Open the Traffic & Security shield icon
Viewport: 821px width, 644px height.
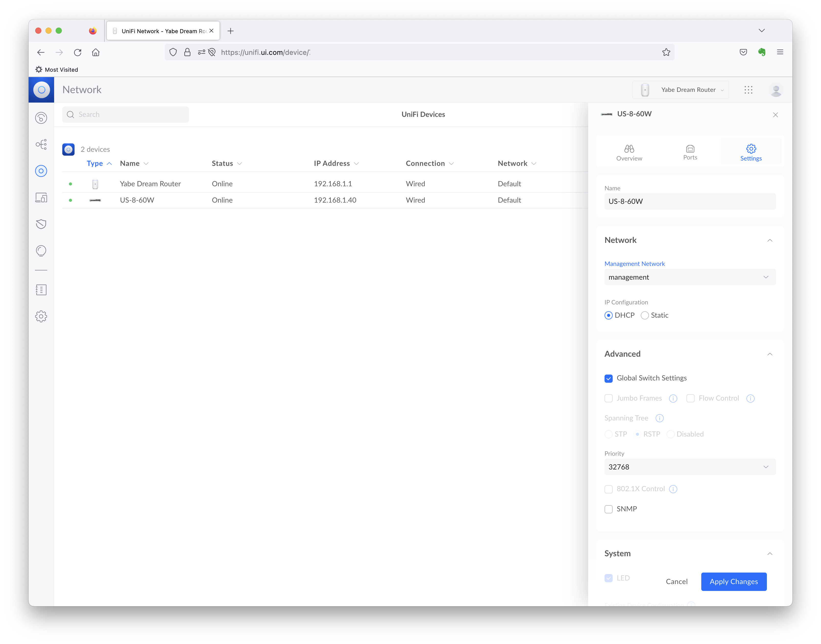click(41, 224)
